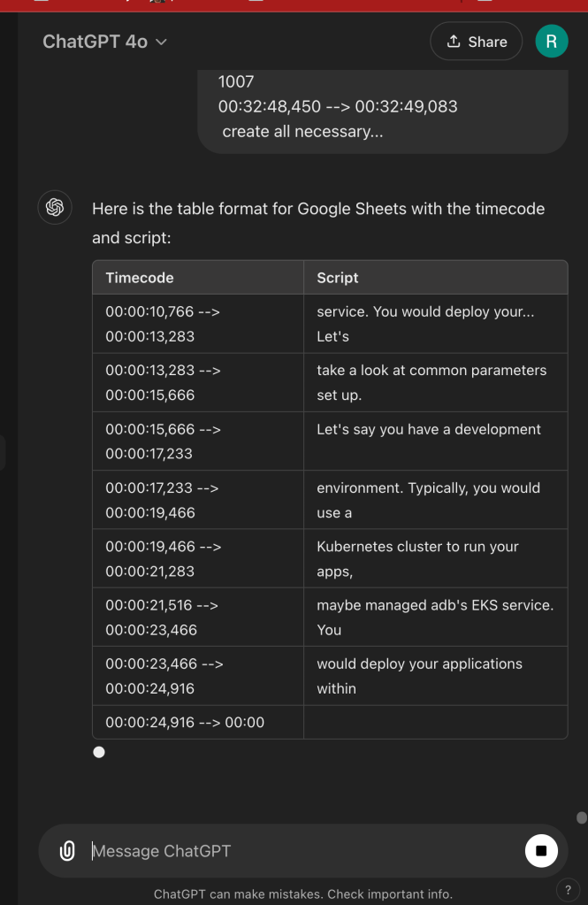Click the ChatGPT logo beside the response
The width and height of the screenshot is (588, 905).
pos(55,207)
